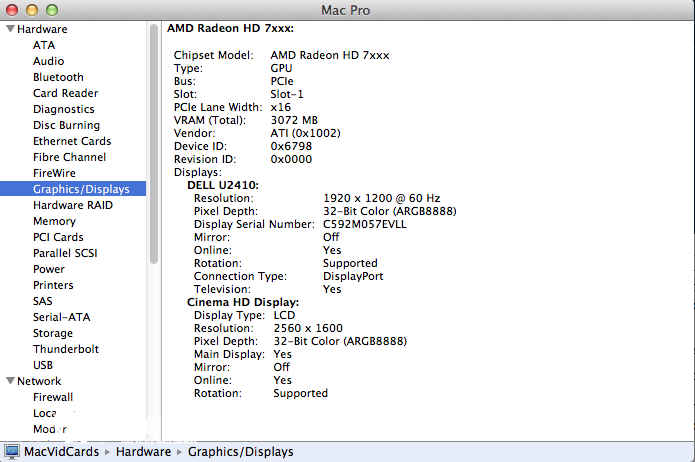The width and height of the screenshot is (695, 462).
Task: Click the sidebar vertical scrollbar
Action: 154,150
